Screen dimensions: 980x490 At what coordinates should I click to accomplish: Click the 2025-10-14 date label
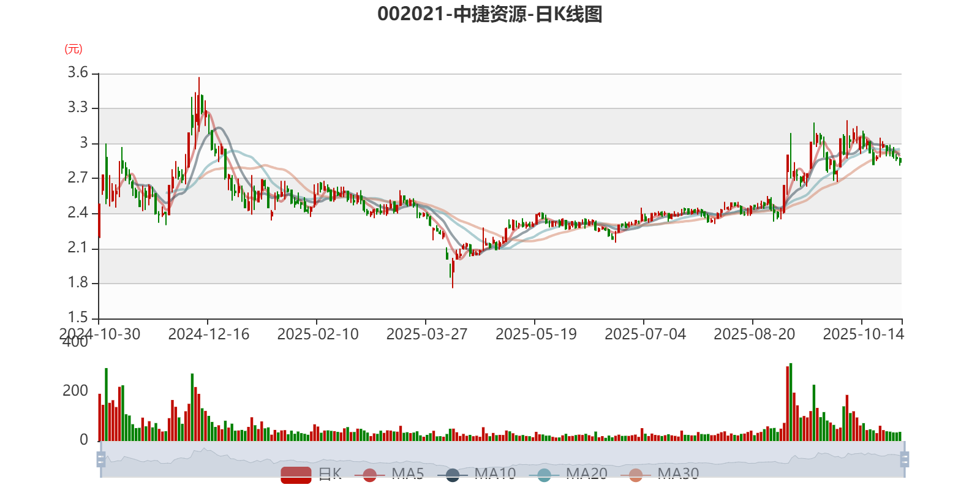[x=863, y=334]
